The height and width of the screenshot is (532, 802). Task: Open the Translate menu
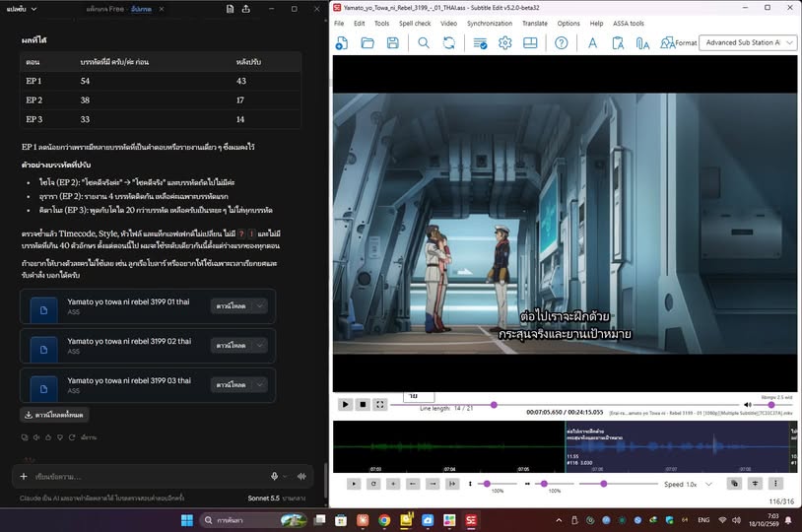click(534, 24)
